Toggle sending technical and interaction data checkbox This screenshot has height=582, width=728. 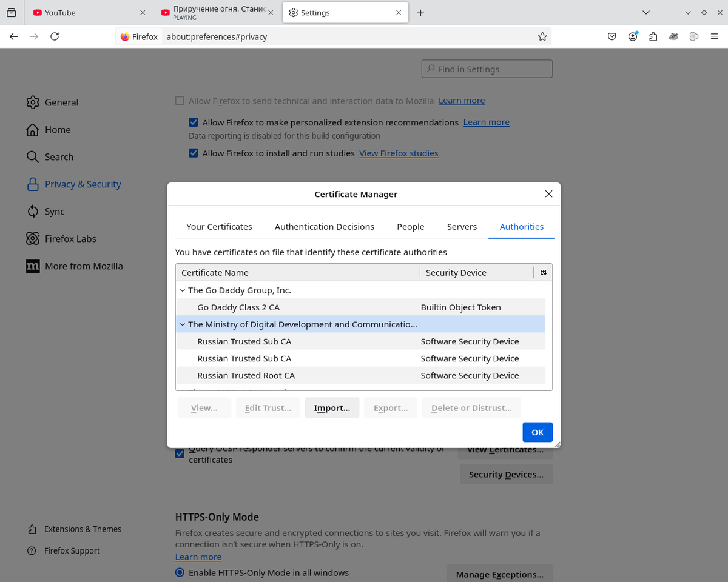point(180,101)
